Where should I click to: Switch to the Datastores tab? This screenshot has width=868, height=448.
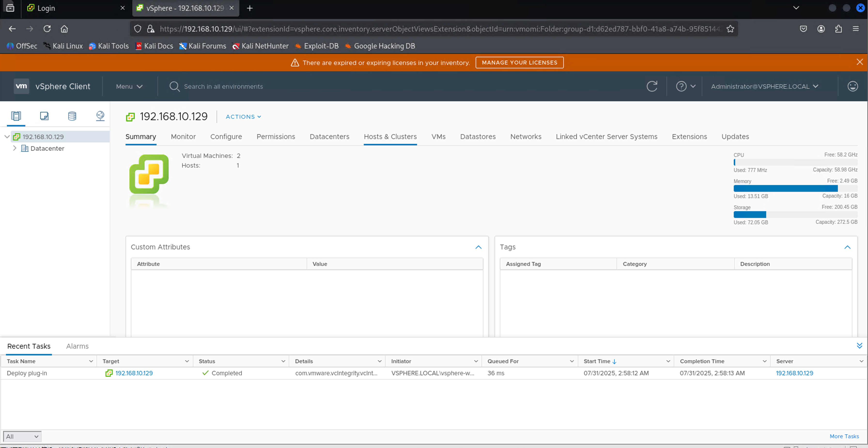(x=477, y=136)
